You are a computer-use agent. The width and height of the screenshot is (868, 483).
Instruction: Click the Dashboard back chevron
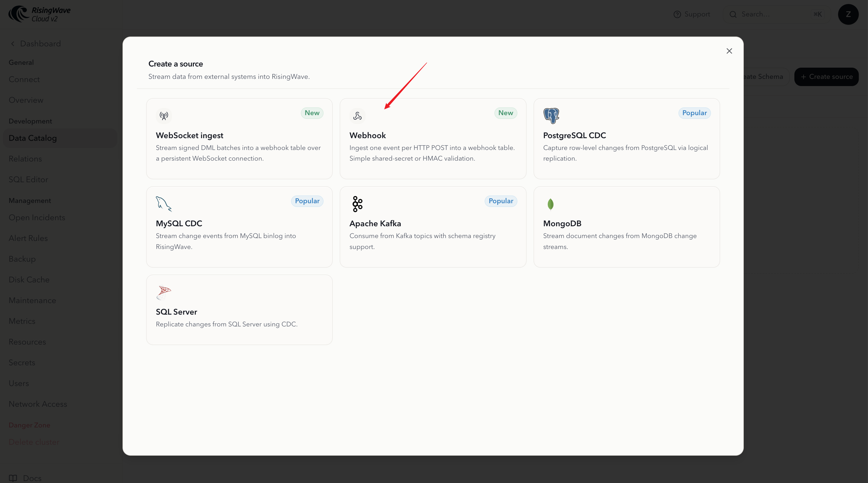[13, 43]
